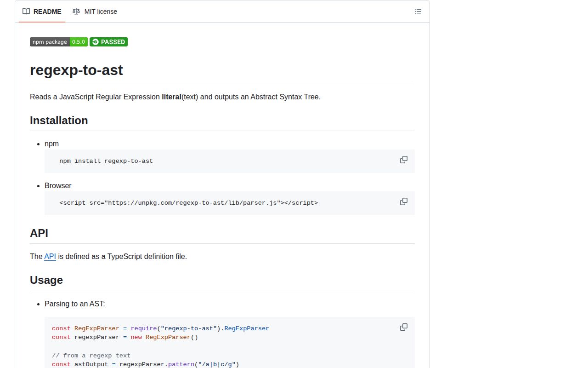This screenshot has width=588, height=368.
Task: Copy the RegExpParser usage code block
Action: pyautogui.click(x=404, y=327)
